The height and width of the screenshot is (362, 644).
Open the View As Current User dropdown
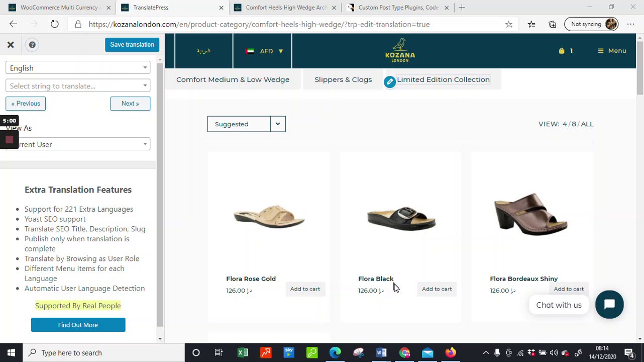pyautogui.click(x=78, y=144)
